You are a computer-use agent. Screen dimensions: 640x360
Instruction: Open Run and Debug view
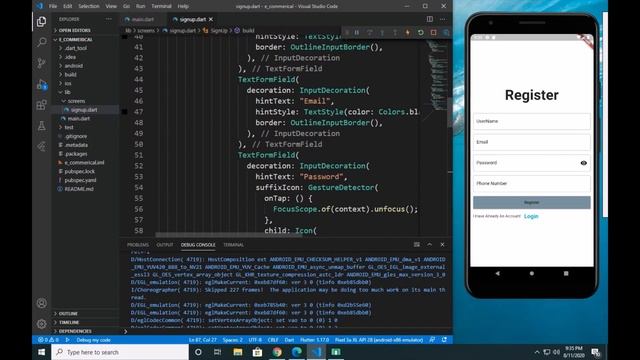point(41,84)
